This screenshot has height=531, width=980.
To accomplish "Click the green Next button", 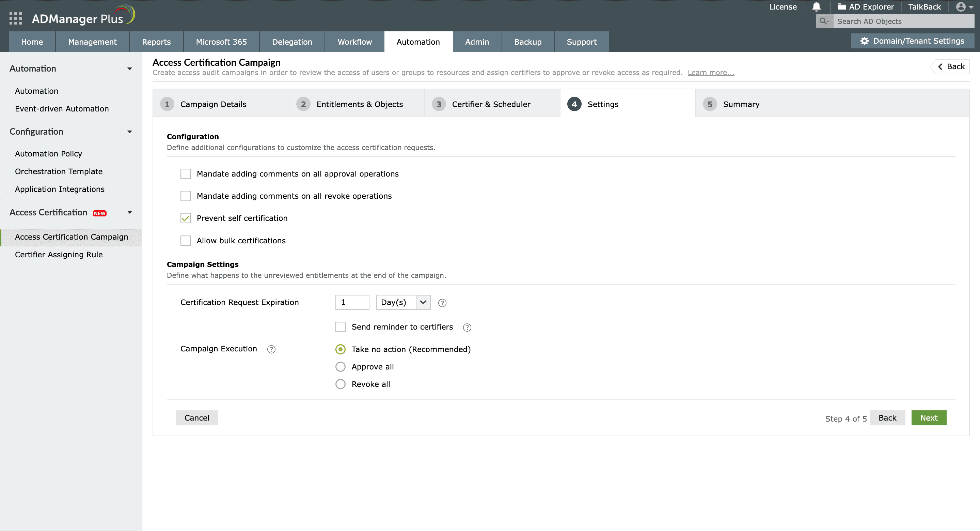I will [928, 418].
